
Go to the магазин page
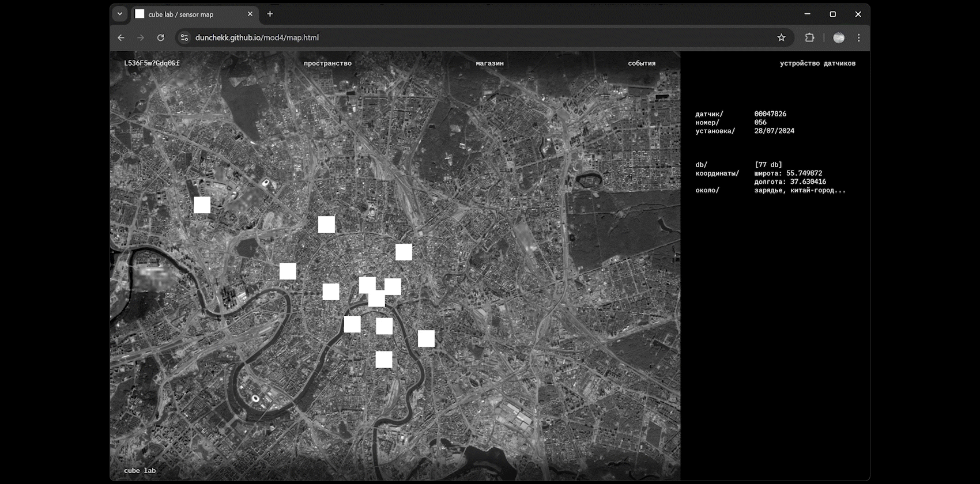click(489, 63)
